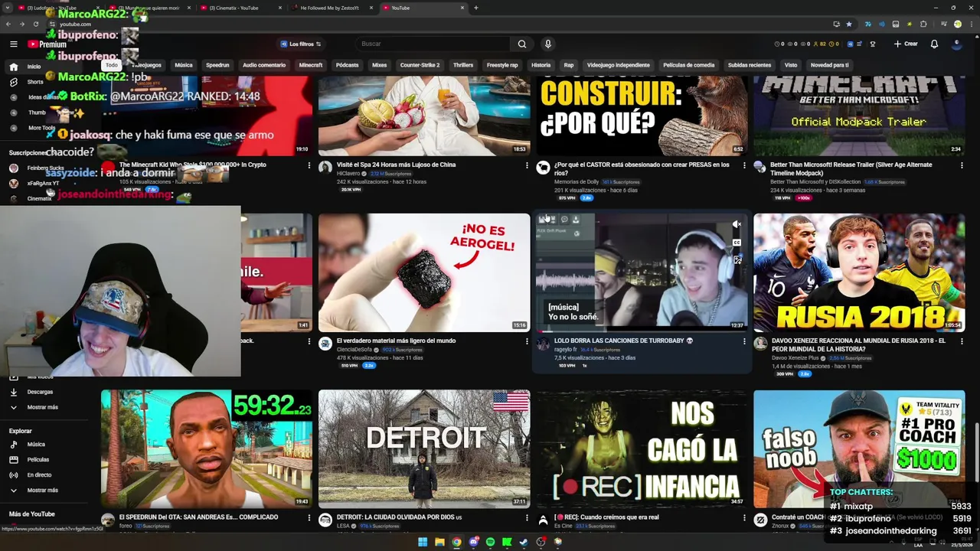Open Memorias de Dolly channel avatar
Viewport: 980px width, 551px height.
point(543,168)
